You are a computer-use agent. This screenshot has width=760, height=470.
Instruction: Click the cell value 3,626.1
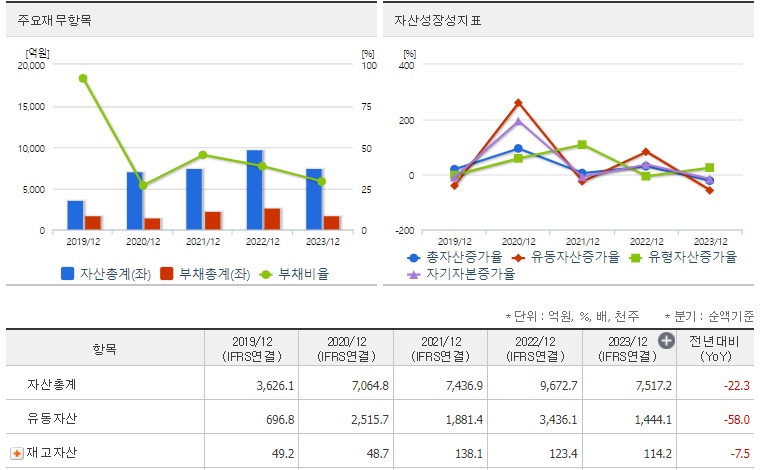pos(275,386)
